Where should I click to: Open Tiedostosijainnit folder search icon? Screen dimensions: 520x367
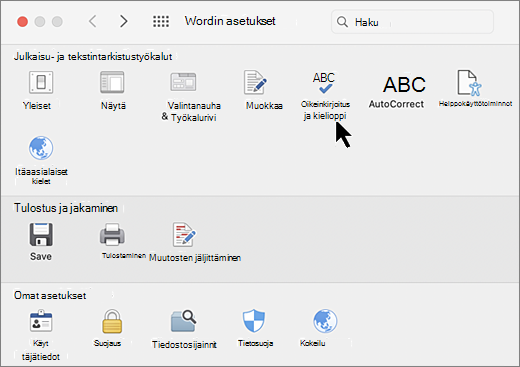coord(184,321)
